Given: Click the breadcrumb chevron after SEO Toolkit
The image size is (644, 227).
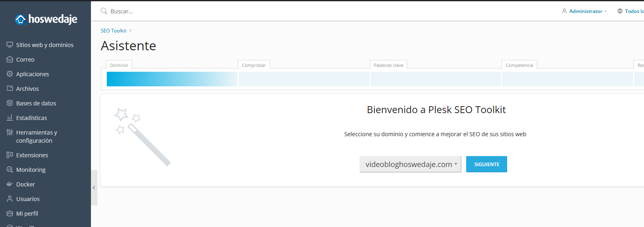Looking at the screenshot, I should pos(130,30).
